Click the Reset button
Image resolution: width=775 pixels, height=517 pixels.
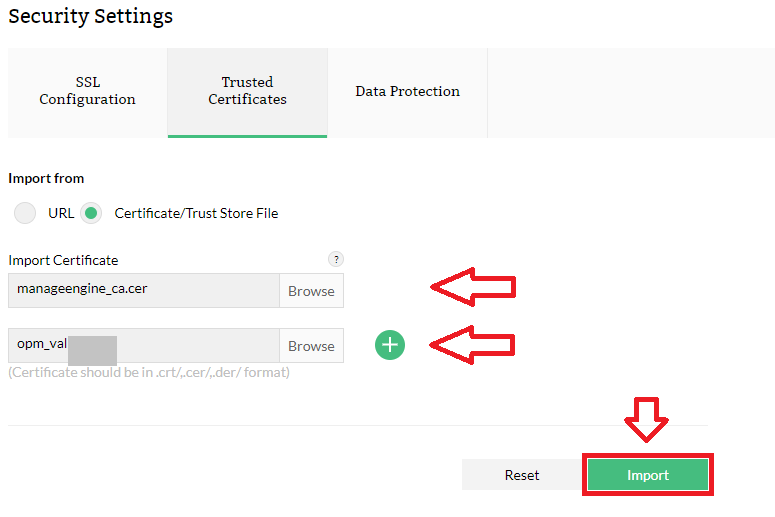click(x=522, y=475)
